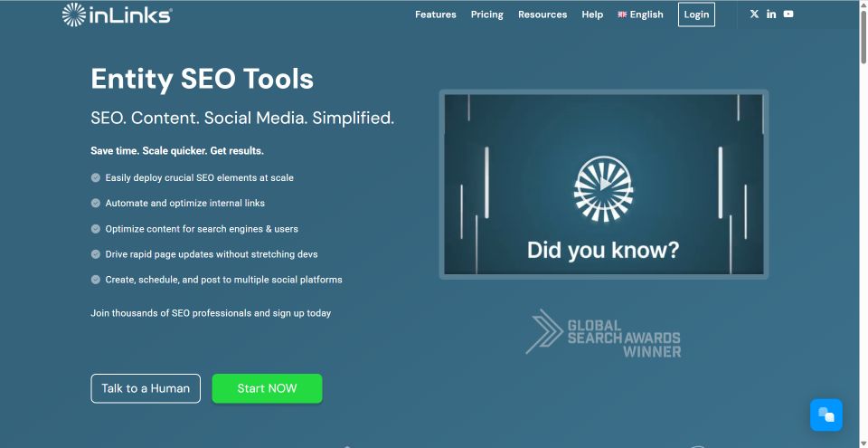Expand the Resources menu
Screen dimensions: 868x448
click(x=542, y=14)
